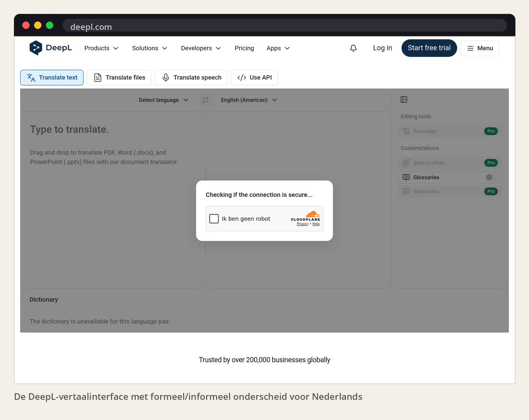Screen dimensions: 529x420
Task: Click the Cloudflare Help link
Action: coord(316,224)
